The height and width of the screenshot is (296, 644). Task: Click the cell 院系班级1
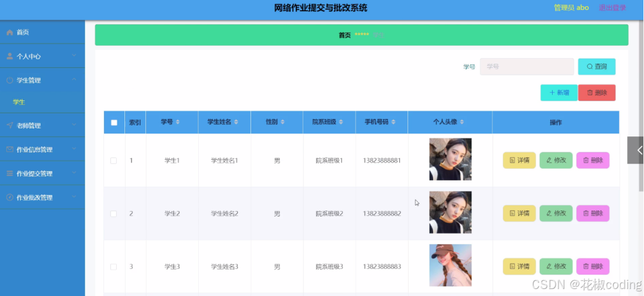(330, 160)
